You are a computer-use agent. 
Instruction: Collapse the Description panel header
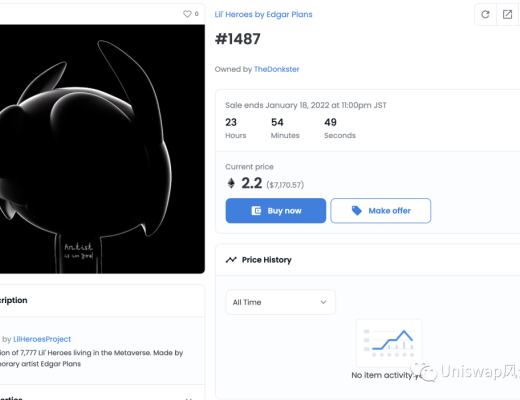102,300
